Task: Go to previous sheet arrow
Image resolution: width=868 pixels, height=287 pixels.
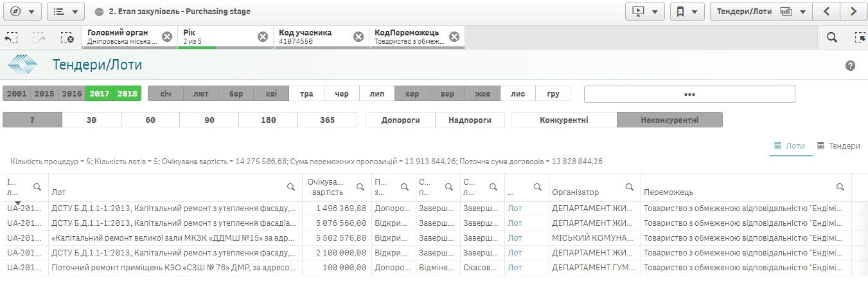Action: click(x=827, y=12)
